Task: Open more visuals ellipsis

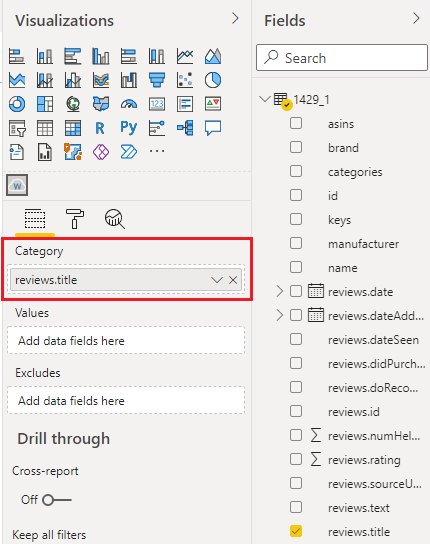Action: pos(157,151)
